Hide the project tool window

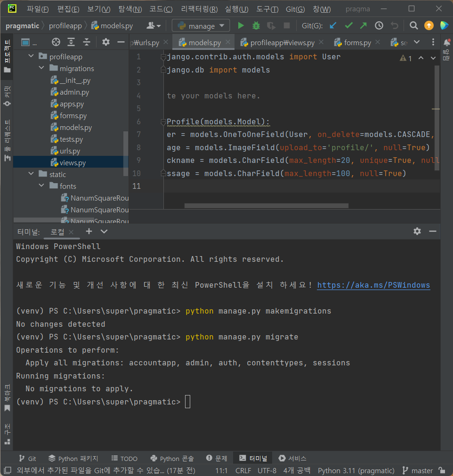pos(121,42)
